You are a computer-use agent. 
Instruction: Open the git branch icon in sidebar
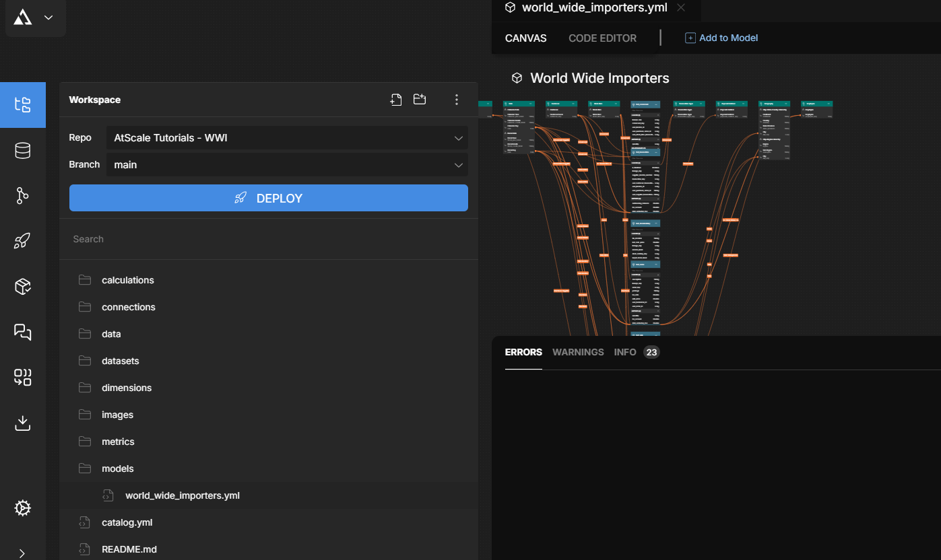click(23, 196)
